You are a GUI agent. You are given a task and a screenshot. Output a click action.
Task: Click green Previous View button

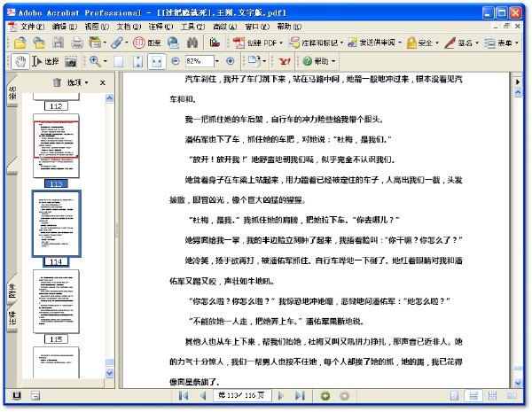[325, 396]
